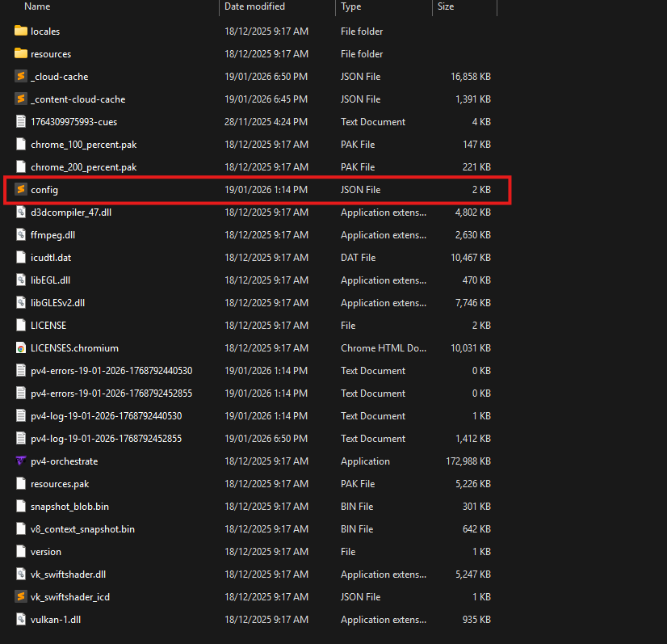Click the ffmpeg.dll file icon
Viewport: 667px width, 644px height.
pos(21,234)
